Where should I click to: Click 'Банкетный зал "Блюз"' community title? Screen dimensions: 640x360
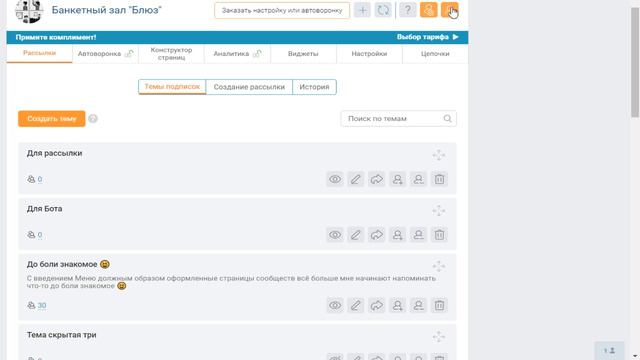[x=107, y=10]
